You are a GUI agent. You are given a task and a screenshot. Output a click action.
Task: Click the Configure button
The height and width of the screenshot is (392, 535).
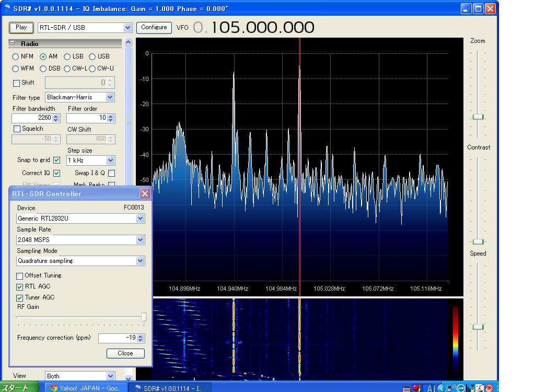tap(154, 27)
